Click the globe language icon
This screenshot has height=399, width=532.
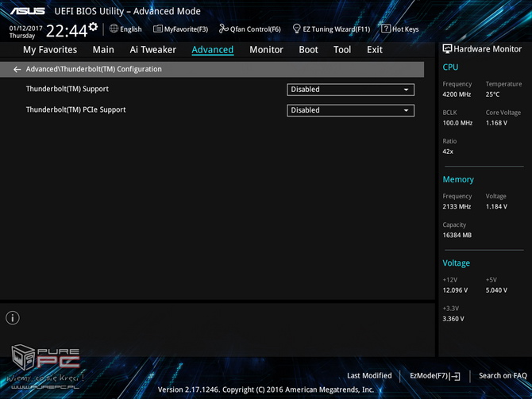tap(114, 29)
